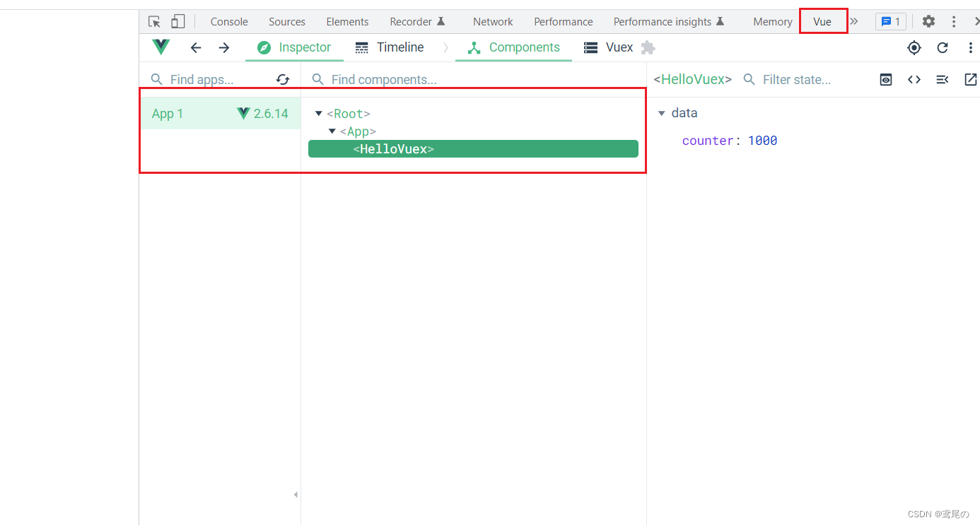Click the rescan apps refresh icon
The image size is (980, 525).
tap(283, 80)
